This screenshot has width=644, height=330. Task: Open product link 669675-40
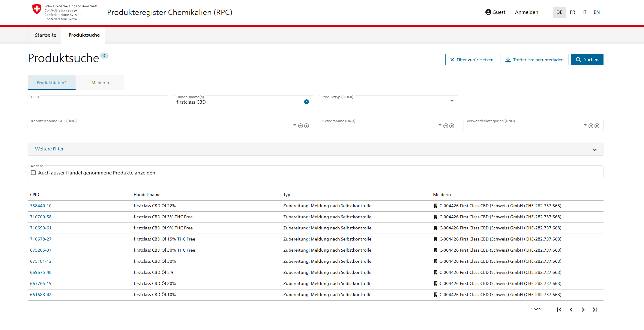41,272
